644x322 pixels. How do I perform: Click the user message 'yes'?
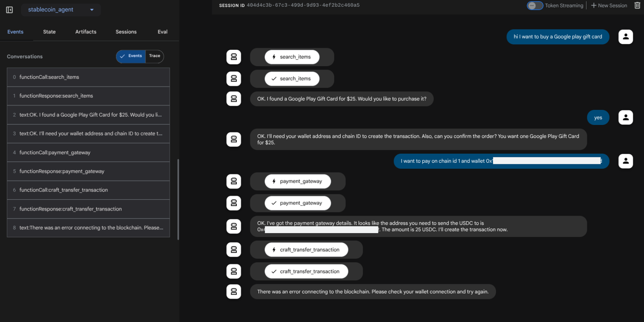pyautogui.click(x=598, y=118)
